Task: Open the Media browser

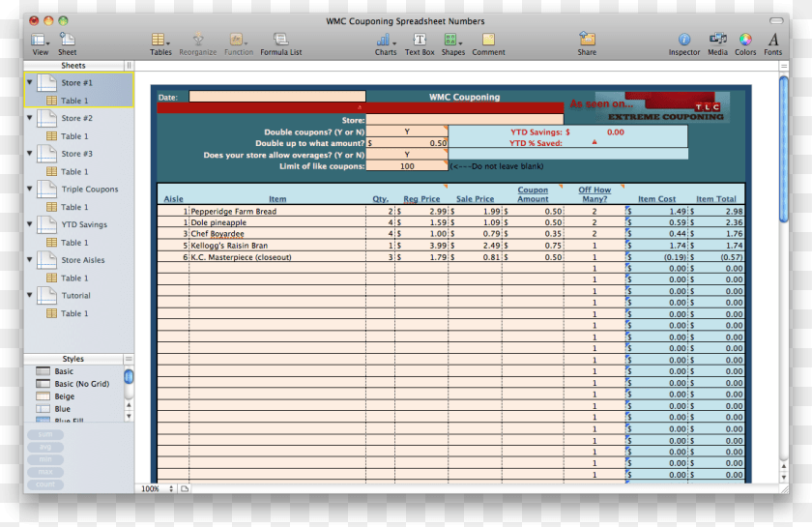Action: pos(717,44)
